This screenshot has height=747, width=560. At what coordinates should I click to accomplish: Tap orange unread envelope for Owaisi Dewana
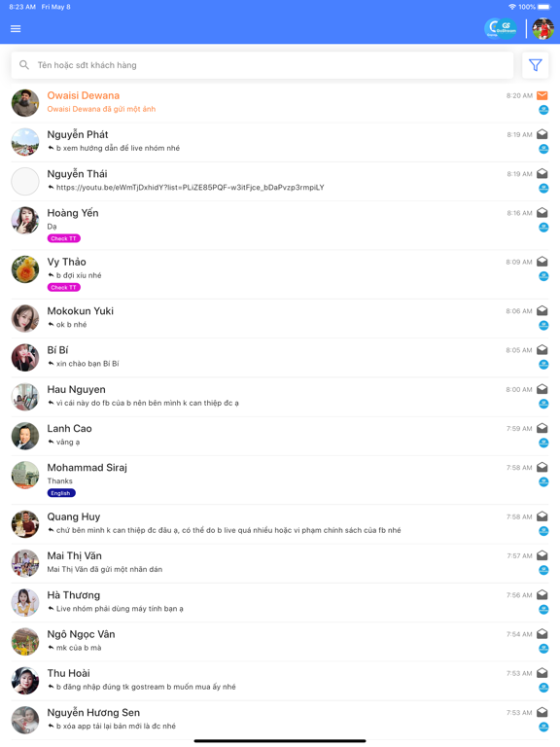coord(542,95)
